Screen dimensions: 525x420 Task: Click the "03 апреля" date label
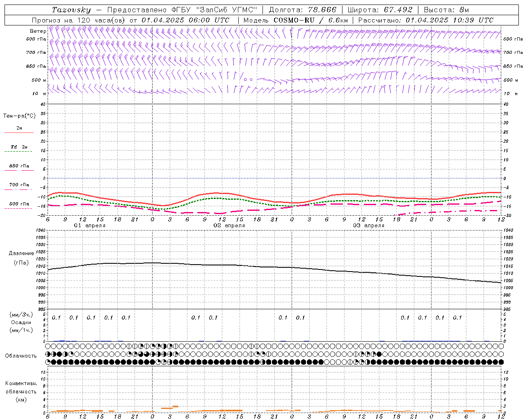[368, 226]
